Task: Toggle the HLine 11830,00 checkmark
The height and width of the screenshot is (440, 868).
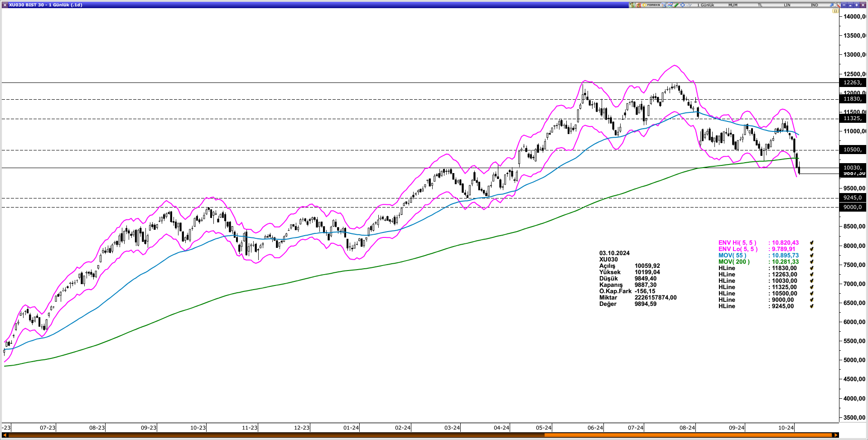Action: coord(812,268)
